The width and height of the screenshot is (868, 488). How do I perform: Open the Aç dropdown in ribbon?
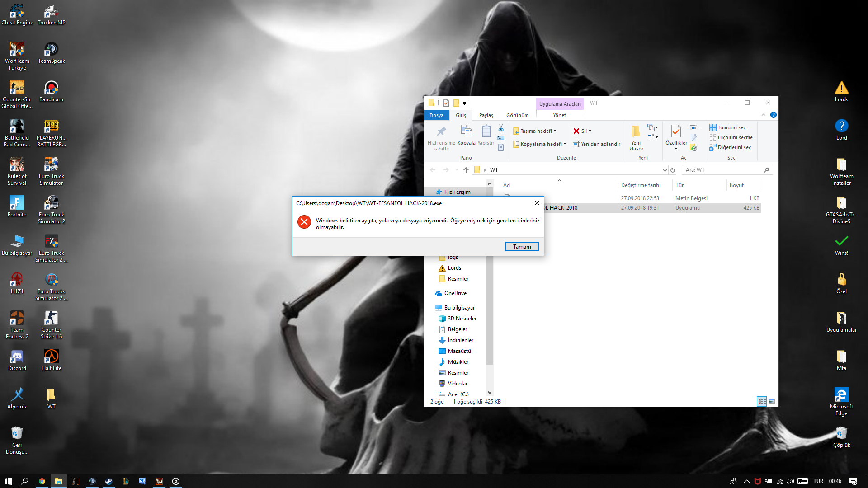pos(695,127)
